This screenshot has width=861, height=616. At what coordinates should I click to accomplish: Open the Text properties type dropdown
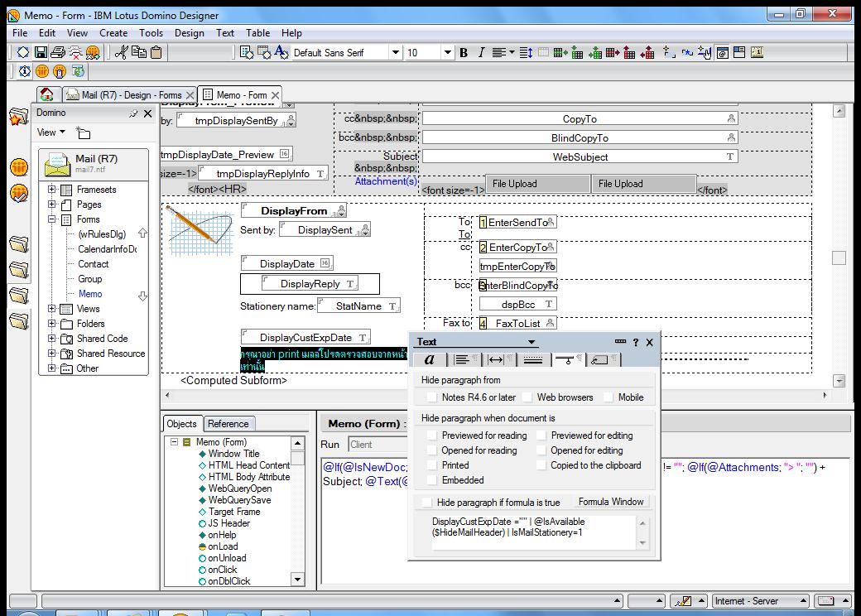[531, 341]
